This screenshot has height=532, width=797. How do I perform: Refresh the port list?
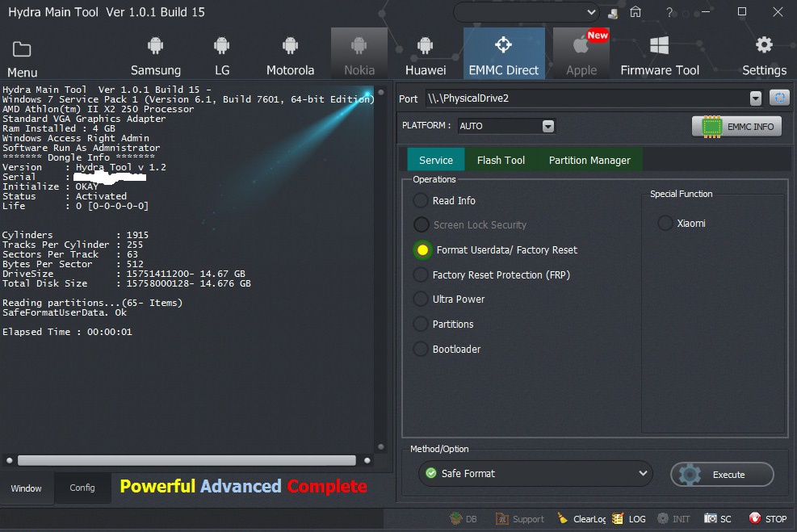779,98
